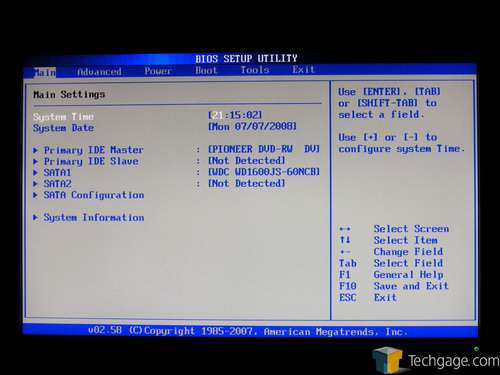Expand the Primary IDE Master arrow
Image resolution: width=500 pixels, height=375 pixels.
[x=35, y=150]
